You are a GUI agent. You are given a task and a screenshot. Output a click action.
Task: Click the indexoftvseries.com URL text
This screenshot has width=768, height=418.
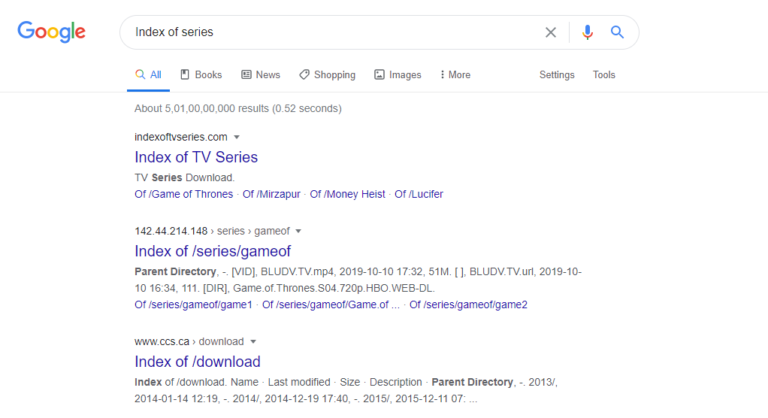(181, 137)
